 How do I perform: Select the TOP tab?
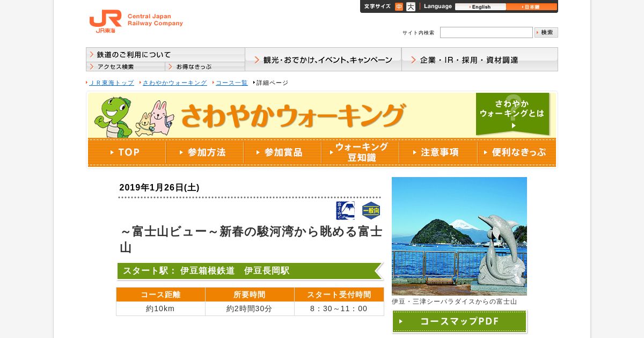point(127,152)
